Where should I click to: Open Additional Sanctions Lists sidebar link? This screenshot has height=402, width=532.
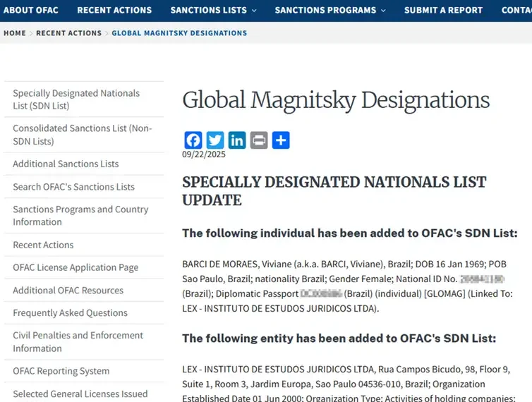click(66, 164)
